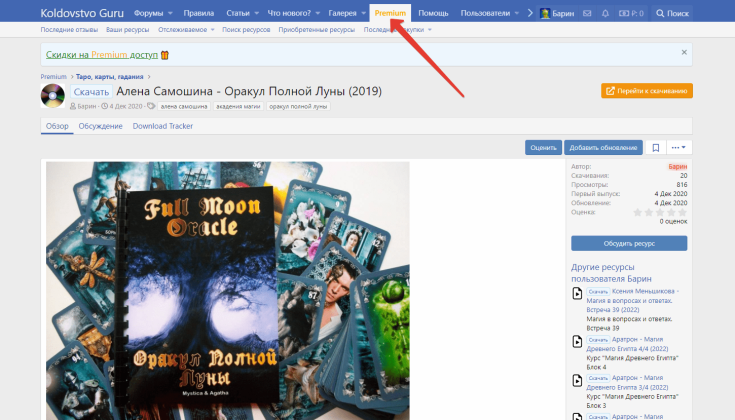Screen dimensions: 735x420
Task: Click the 4 Дек 2020 date under title
Action: coord(126,106)
